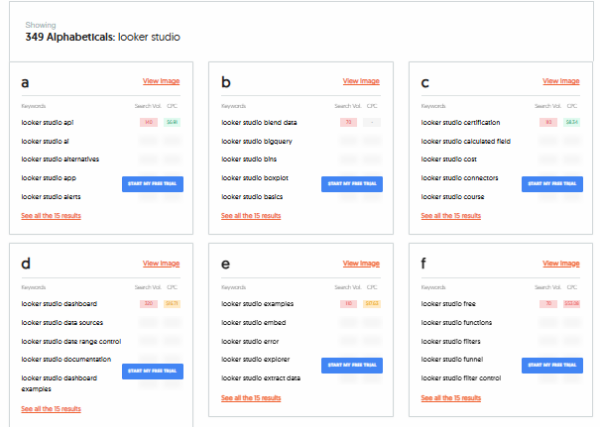Open View Image link in card f
Image resolution: width=600 pixels, height=427 pixels.
561,263
